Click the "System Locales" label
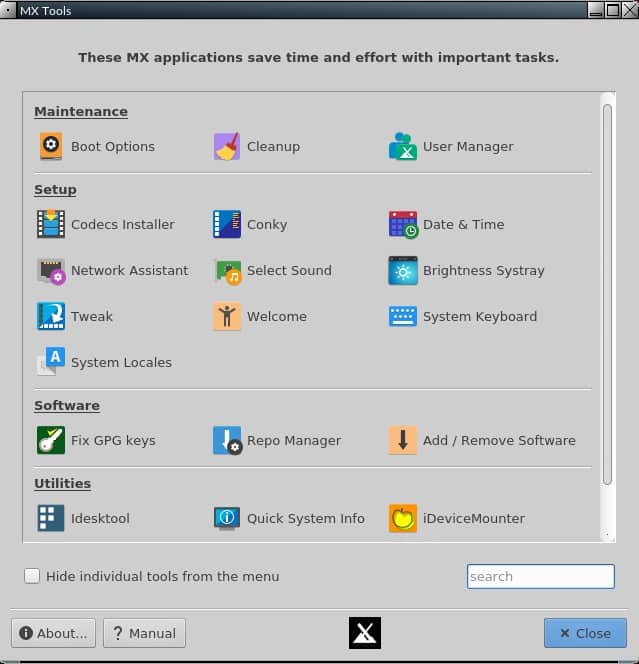The height and width of the screenshot is (664, 639). (122, 362)
